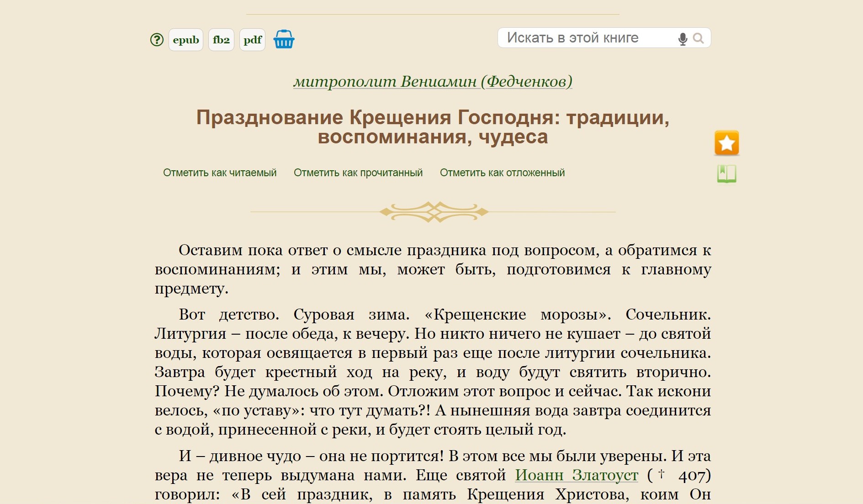Download the book in fb2 format
Image resolution: width=863 pixels, height=504 pixels.
tap(221, 40)
